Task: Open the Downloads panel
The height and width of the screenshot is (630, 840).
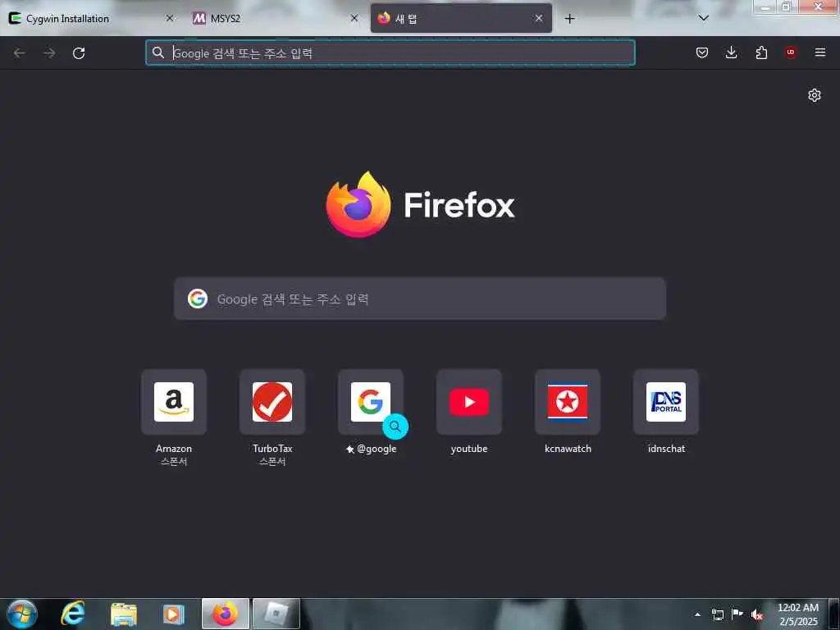Action: pos(731,52)
